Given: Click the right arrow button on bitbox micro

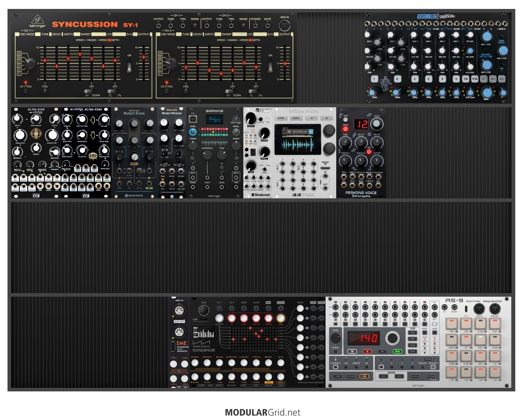Looking at the screenshot, I should pyautogui.click(x=326, y=118).
